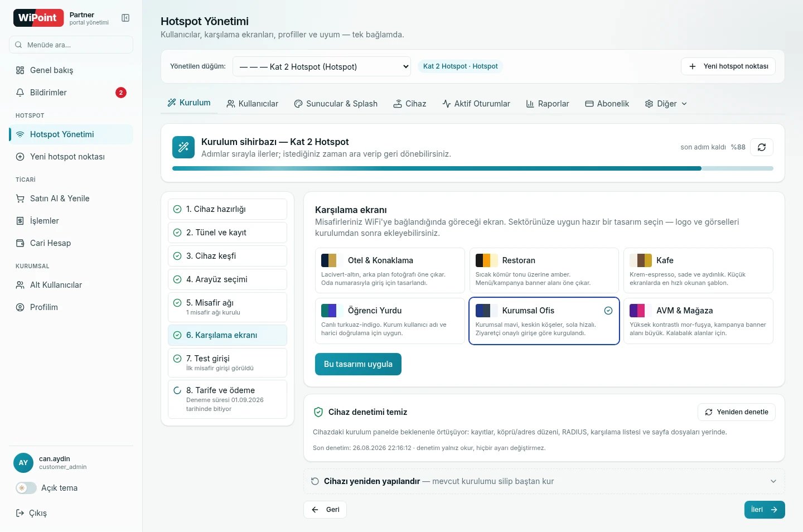
Task: Collapse the sidebar with the panel icon
Action: click(x=125, y=18)
